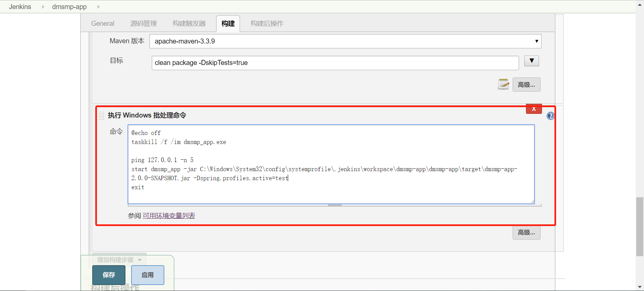Click into the 目标 goals input field
The image size is (644, 291).
coord(335,63)
